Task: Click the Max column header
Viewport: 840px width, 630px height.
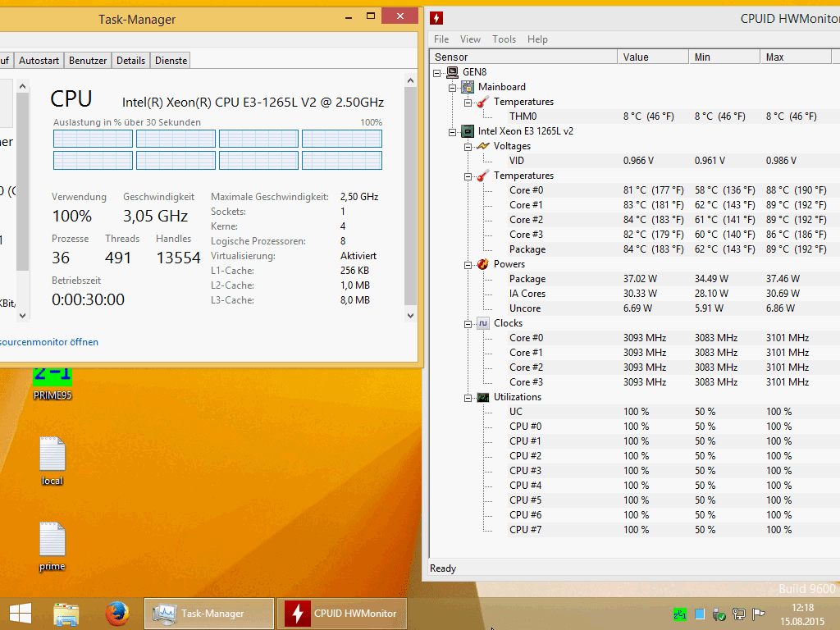Action: point(796,57)
